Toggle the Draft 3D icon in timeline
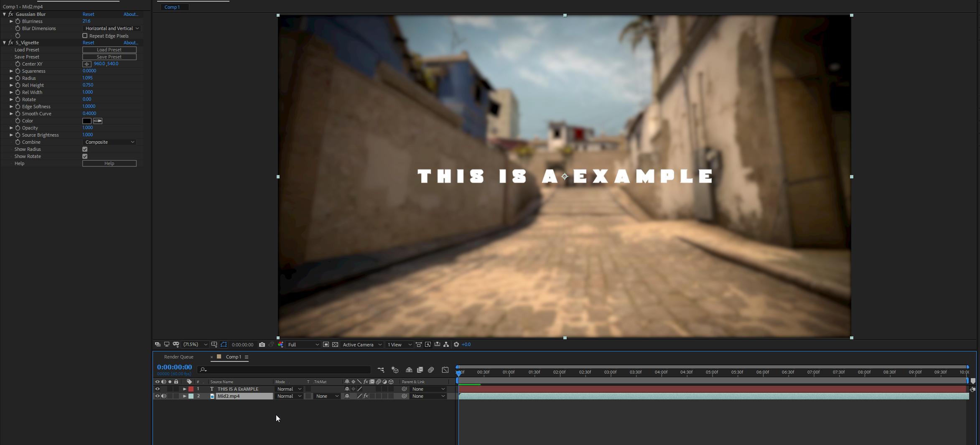 coord(395,370)
